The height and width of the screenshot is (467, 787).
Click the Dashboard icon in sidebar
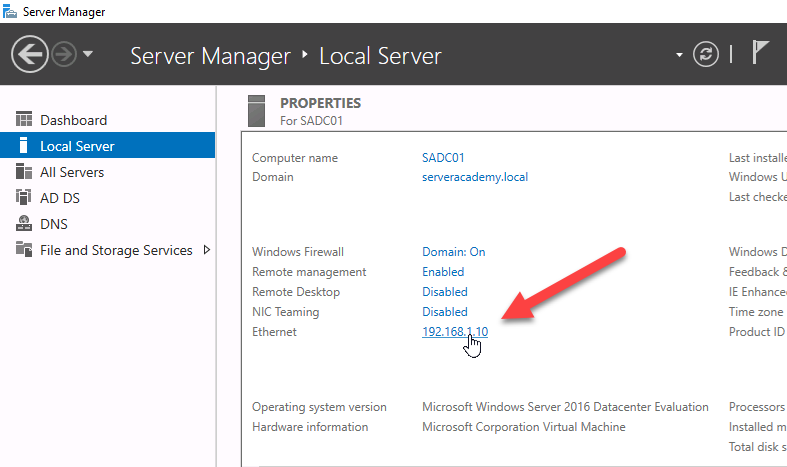[24, 119]
